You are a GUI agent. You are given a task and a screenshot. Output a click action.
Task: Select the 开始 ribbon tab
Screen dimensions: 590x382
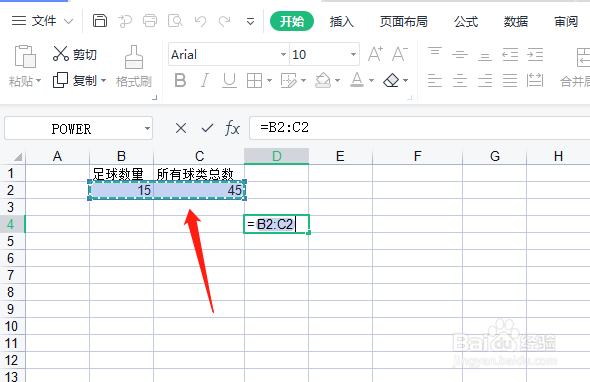pos(292,21)
